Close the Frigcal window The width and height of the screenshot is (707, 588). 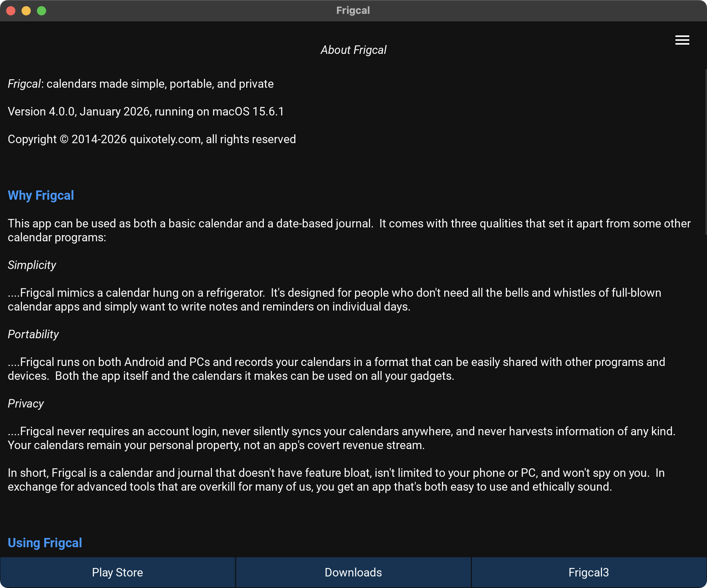[11, 11]
